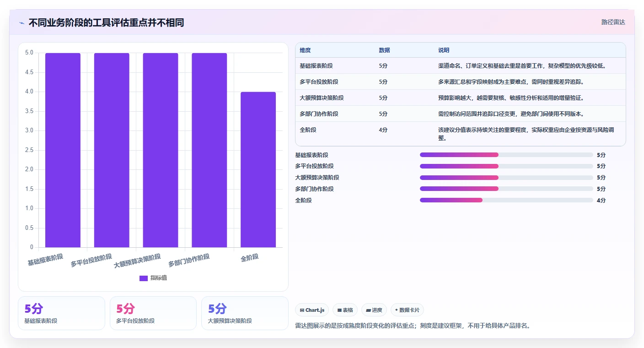644x348 pixels.
Task: Click the 大额预算决策阶段 bar in chart
Action: pyautogui.click(x=161, y=150)
